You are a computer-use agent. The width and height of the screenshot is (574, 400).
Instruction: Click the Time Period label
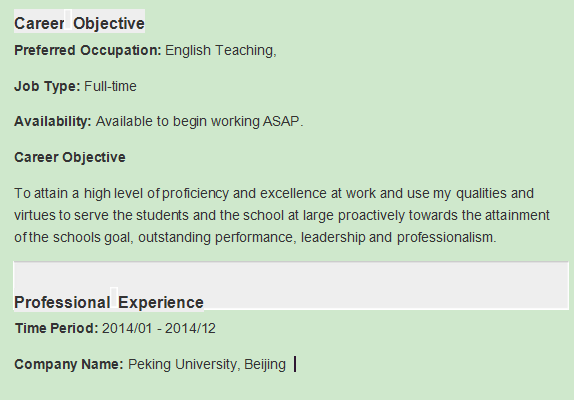click(x=56, y=328)
